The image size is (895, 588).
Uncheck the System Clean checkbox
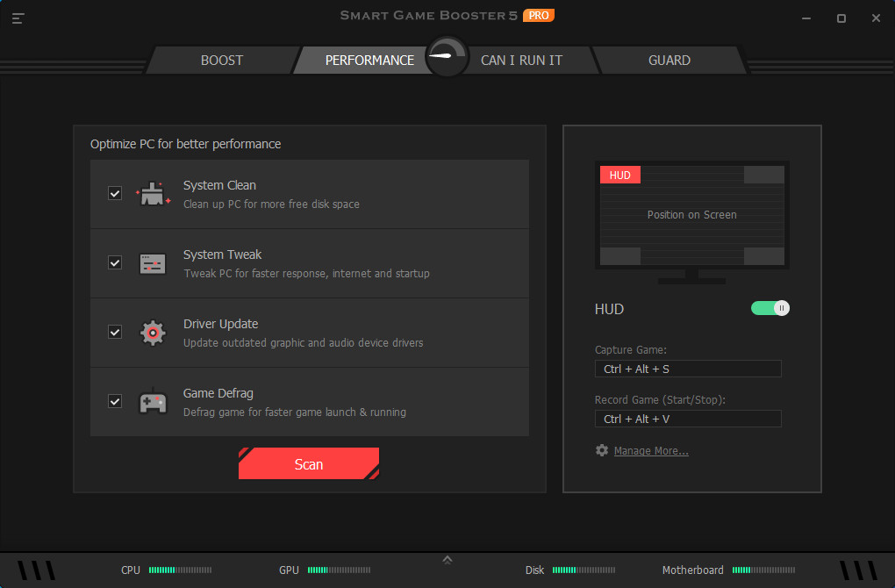click(114, 193)
